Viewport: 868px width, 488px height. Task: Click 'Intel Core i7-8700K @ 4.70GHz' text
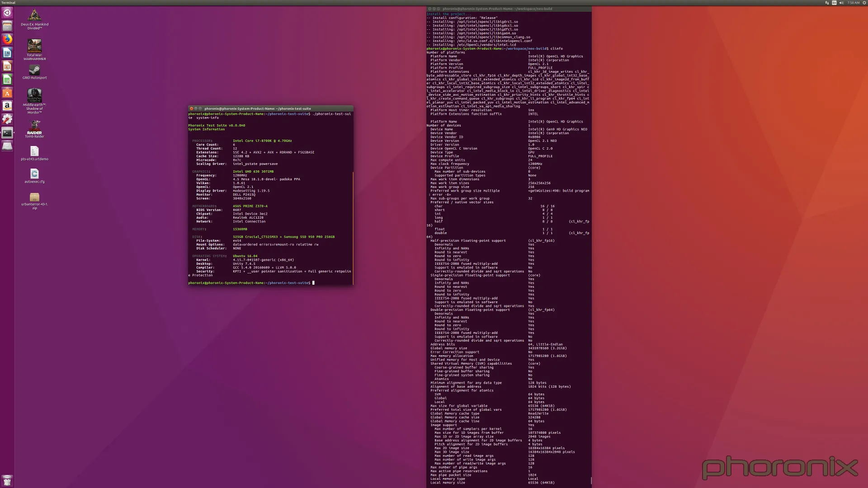(262, 141)
